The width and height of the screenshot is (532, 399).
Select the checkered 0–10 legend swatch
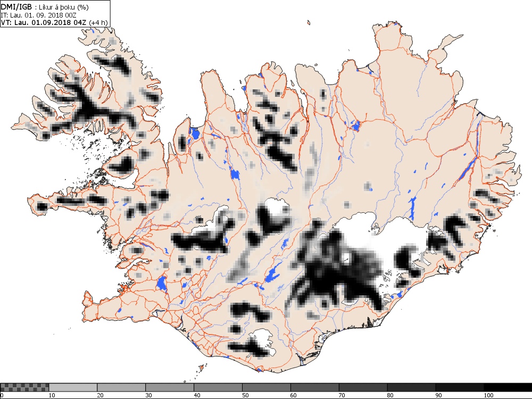(x=25, y=387)
